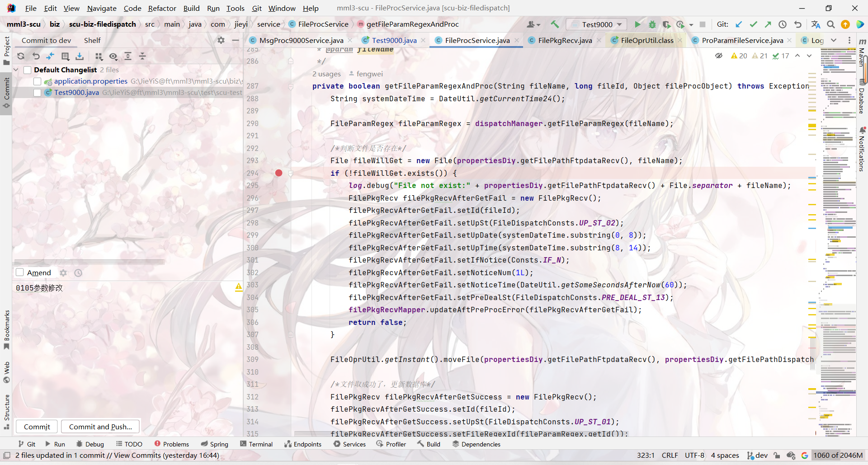Toggle the breakpoint on line 294

pos(278,173)
